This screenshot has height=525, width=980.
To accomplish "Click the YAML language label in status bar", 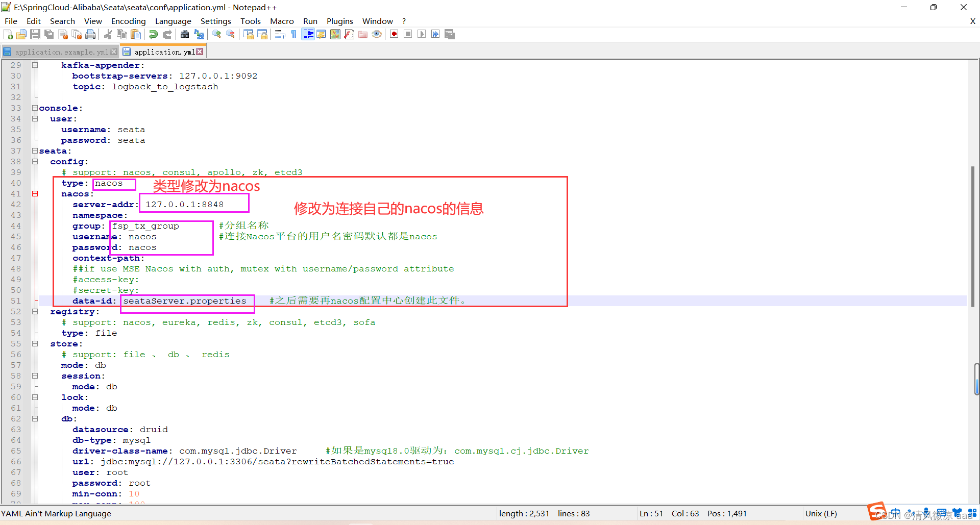I will pos(56,513).
